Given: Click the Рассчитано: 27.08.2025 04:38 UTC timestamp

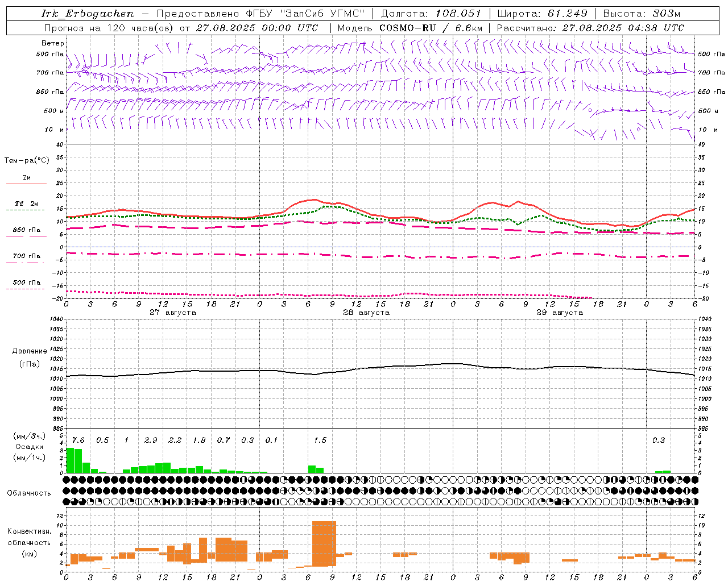Looking at the screenshot, I should (590, 28).
